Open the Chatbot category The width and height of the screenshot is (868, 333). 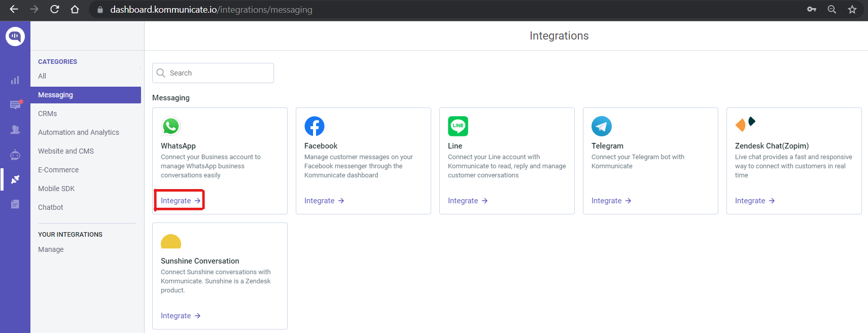click(51, 207)
